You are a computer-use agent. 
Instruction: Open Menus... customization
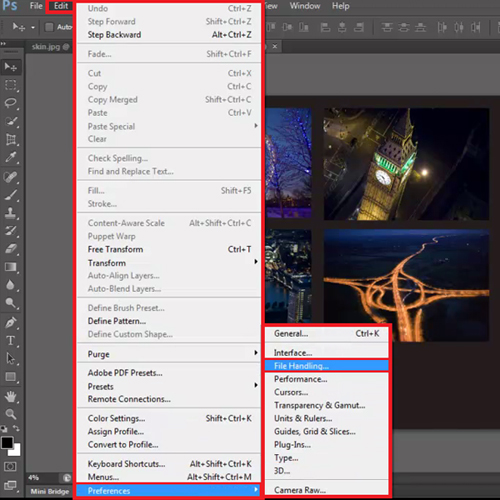(x=169, y=477)
